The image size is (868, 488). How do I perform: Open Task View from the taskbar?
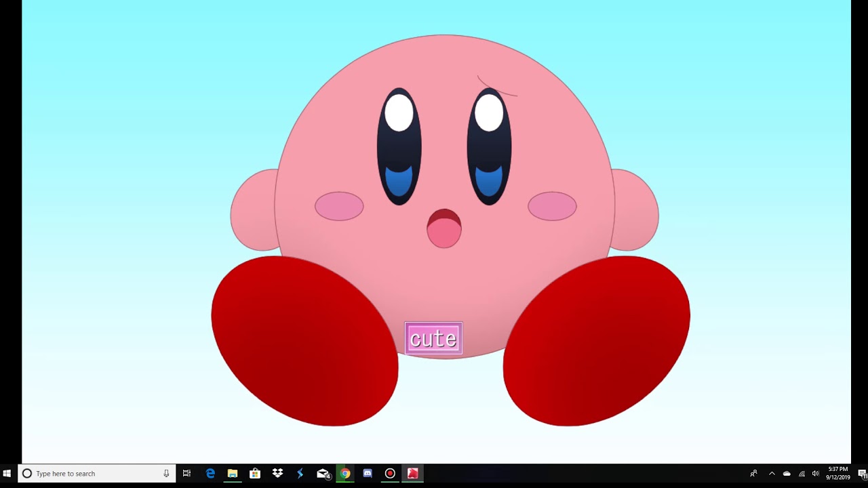(x=186, y=474)
